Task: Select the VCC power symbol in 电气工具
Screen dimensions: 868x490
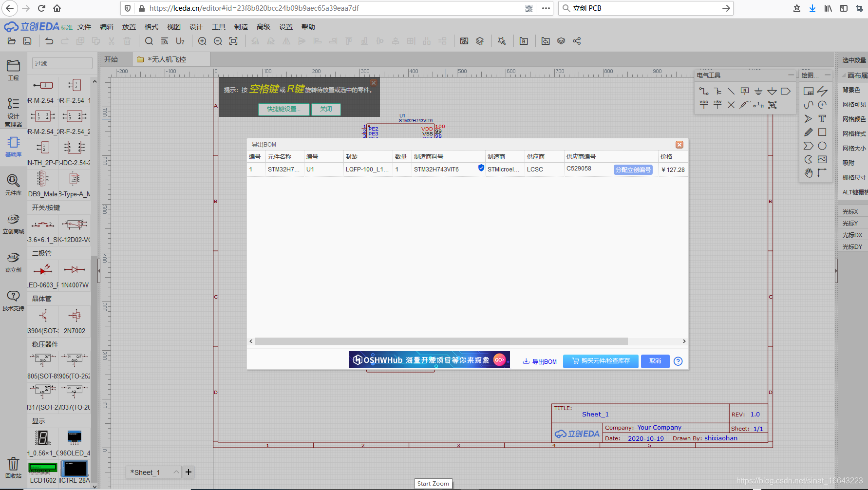Action: pos(704,105)
